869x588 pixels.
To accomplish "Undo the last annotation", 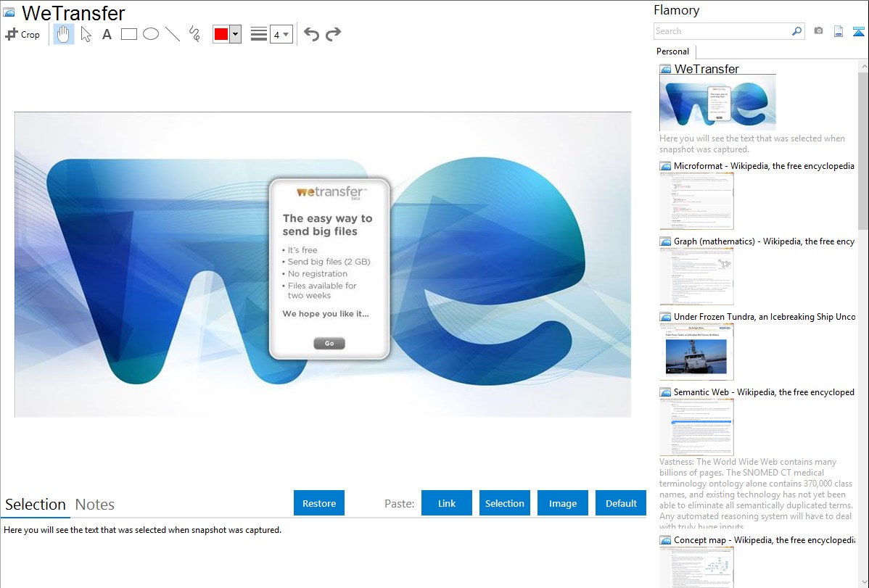I will (x=311, y=34).
